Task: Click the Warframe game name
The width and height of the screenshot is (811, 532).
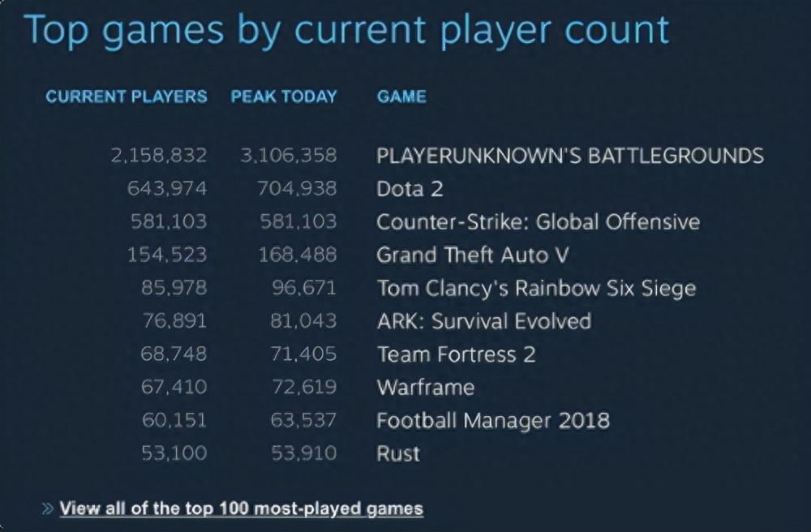Action: (426, 387)
